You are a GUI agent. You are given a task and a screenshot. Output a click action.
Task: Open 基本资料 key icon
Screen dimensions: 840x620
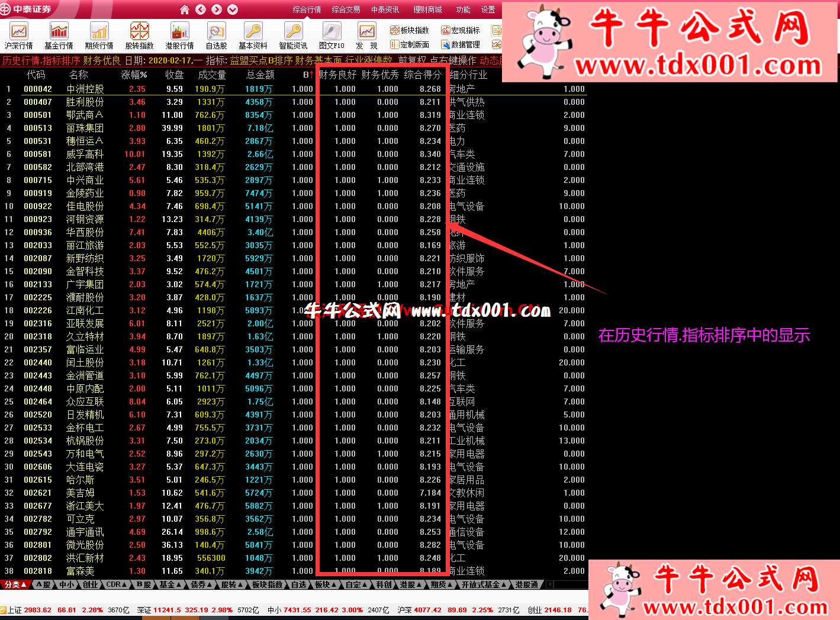click(x=253, y=36)
